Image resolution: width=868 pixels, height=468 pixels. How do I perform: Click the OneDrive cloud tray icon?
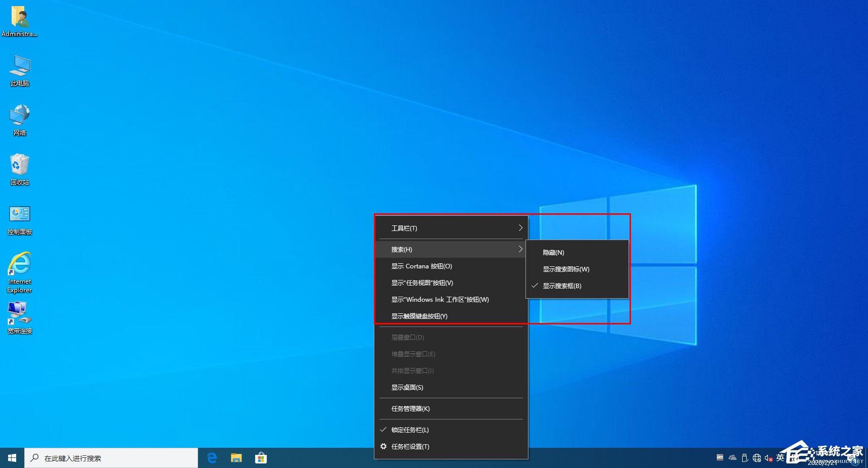tap(732, 457)
